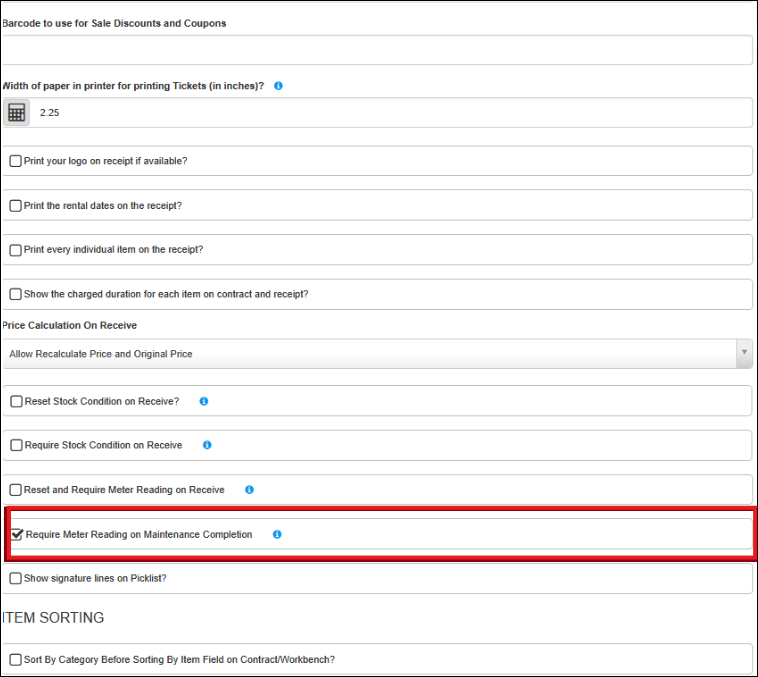Viewport: 758px width, 677px height.
Task: Click the Barcode for Sale Discounts input field
Action: pyautogui.click(x=377, y=50)
